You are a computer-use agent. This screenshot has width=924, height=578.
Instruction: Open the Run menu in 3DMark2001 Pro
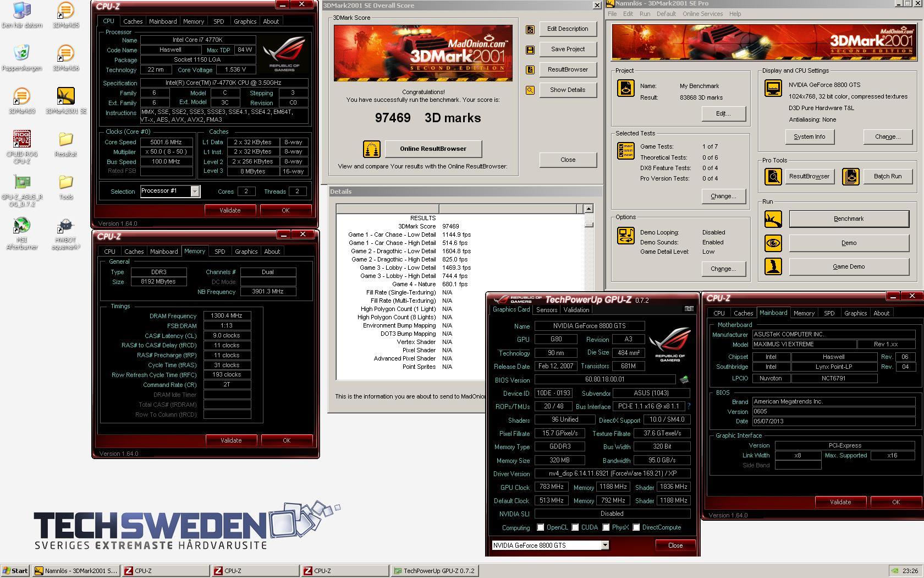(x=645, y=14)
